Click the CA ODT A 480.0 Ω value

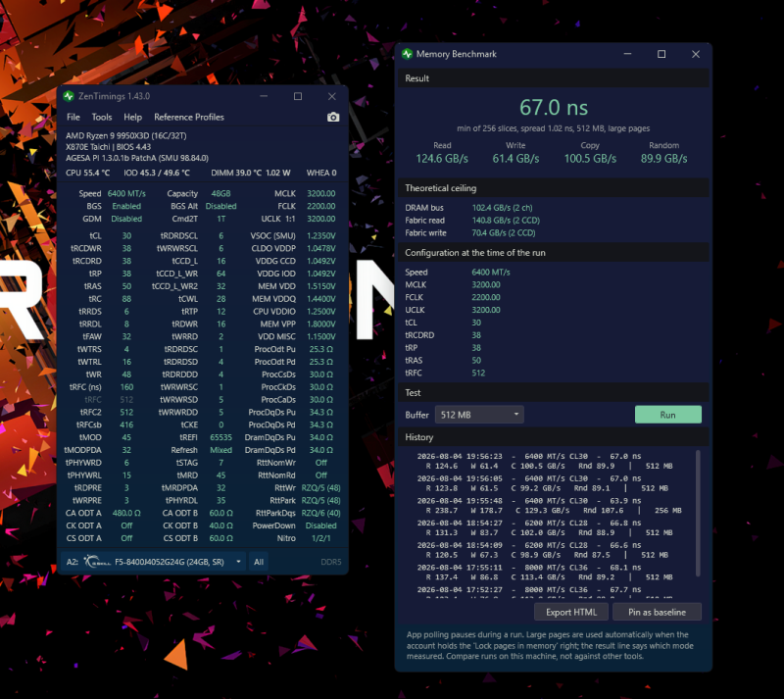coord(126,513)
